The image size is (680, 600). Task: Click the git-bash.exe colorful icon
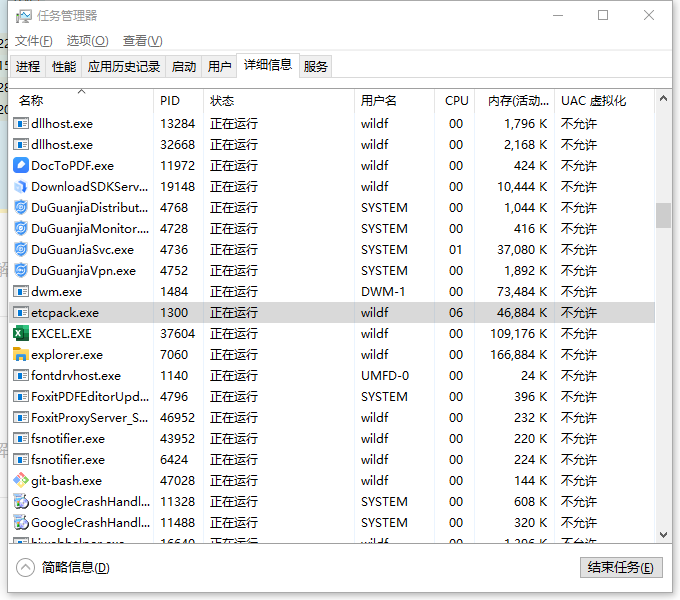(21, 480)
